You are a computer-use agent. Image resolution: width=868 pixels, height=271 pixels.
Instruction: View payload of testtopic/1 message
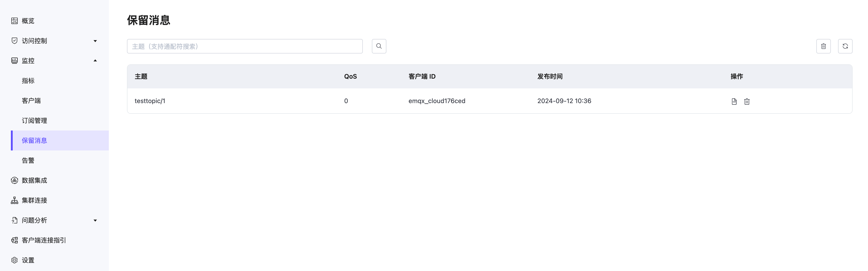tap(734, 101)
